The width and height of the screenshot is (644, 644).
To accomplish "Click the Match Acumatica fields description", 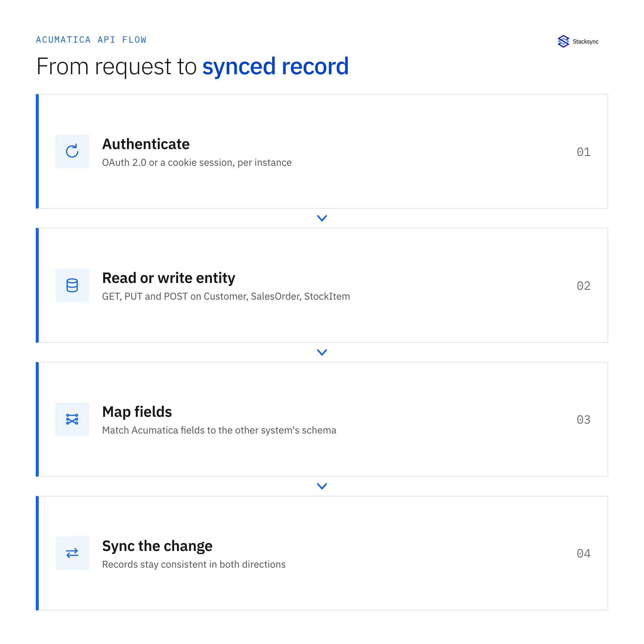I will click(219, 431).
